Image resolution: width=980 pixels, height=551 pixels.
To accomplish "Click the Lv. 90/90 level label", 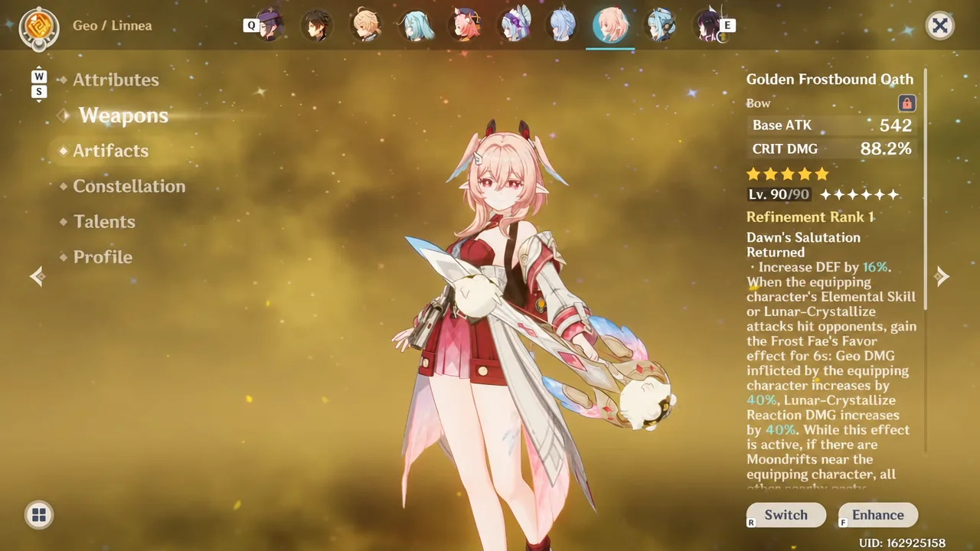I will [x=778, y=194].
